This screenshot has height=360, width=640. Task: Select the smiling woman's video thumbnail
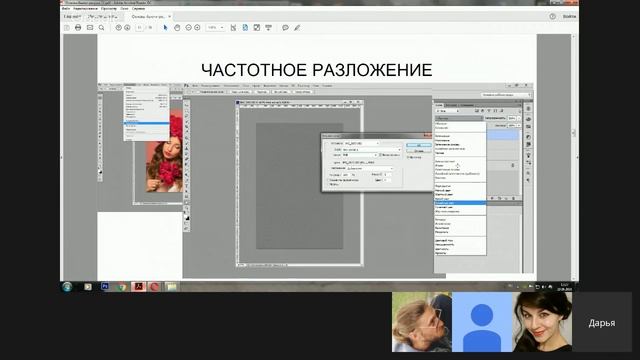(542, 322)
